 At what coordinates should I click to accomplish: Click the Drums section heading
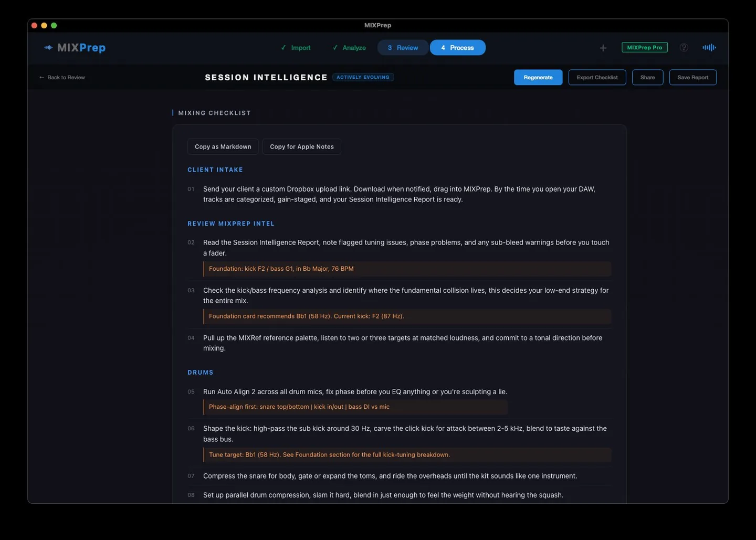pyautogui.click(x=201, y=373)
